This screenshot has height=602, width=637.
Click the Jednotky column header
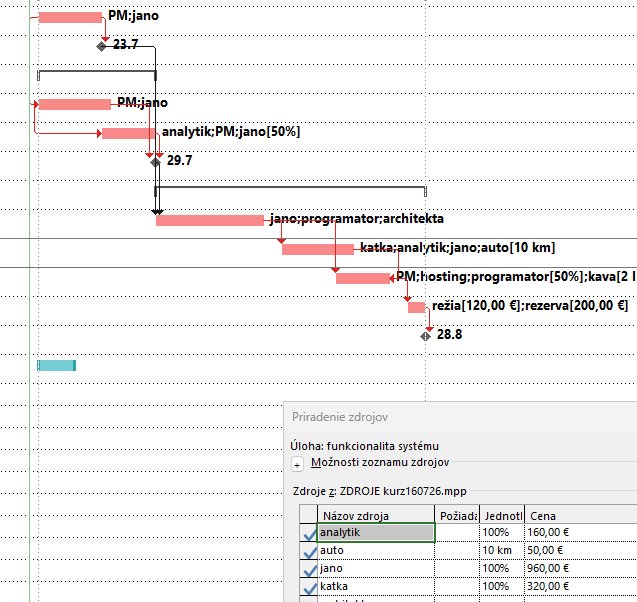502,515
